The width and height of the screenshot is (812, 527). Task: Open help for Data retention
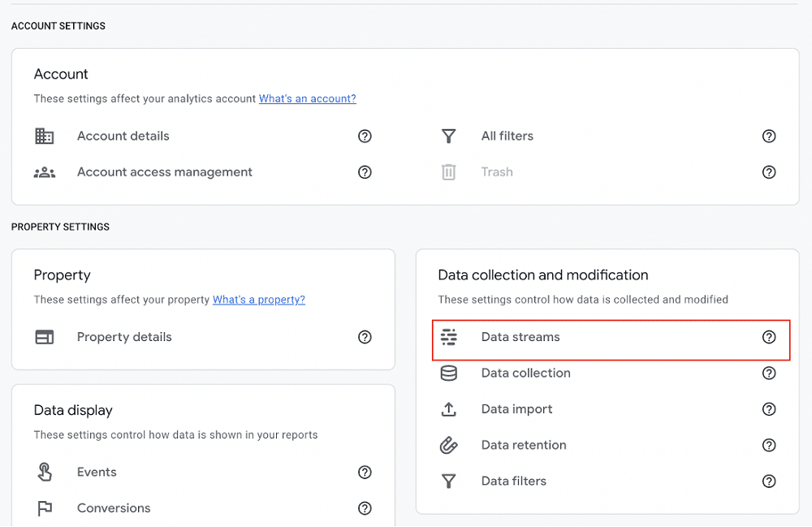pyautogui.click(x=769, y=444)
